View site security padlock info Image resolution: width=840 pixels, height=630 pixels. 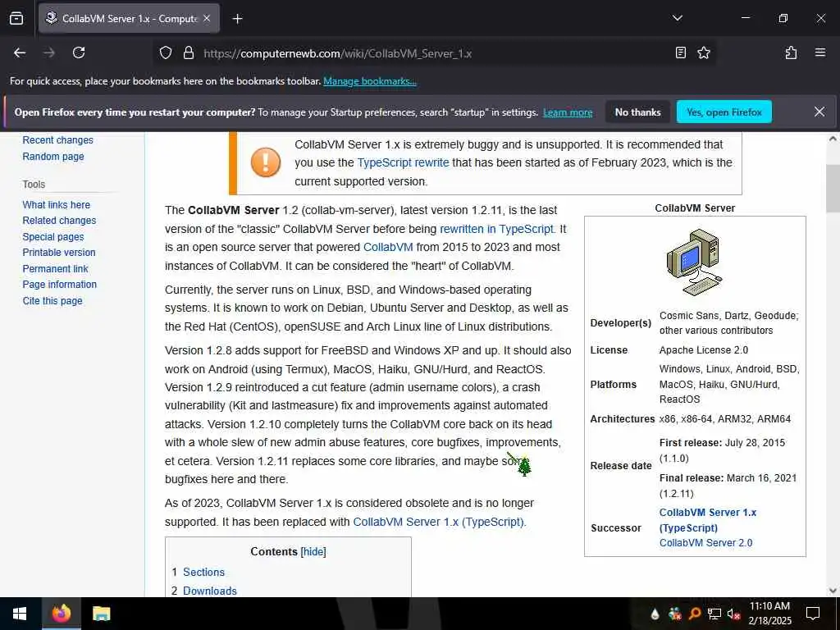click(x=188, y=52)
